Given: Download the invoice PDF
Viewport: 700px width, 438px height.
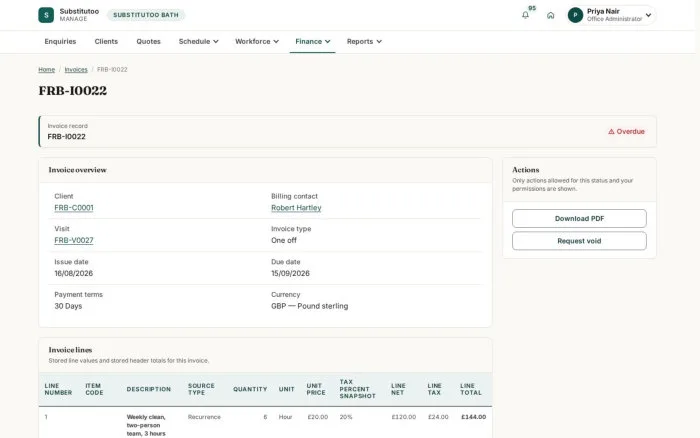Looking at the screenshot, I should (579, 219).
